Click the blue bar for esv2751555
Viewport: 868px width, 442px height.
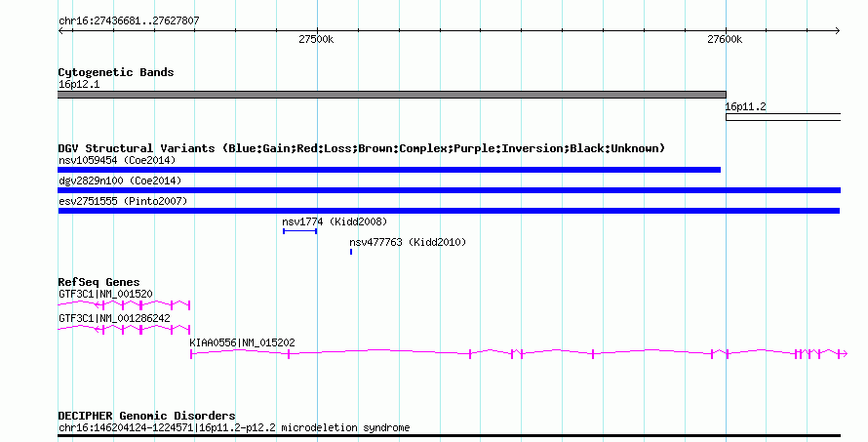(x=449, y=211)
